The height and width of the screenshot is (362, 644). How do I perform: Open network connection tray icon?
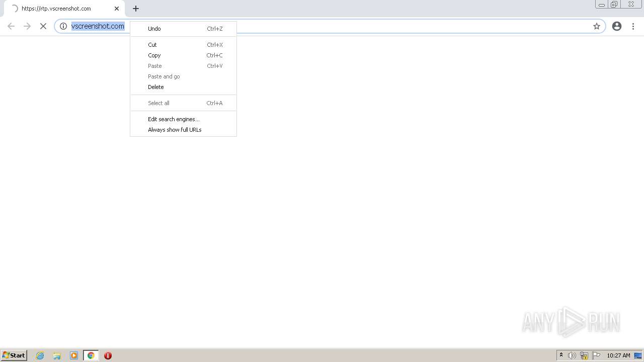pos(584,355)
